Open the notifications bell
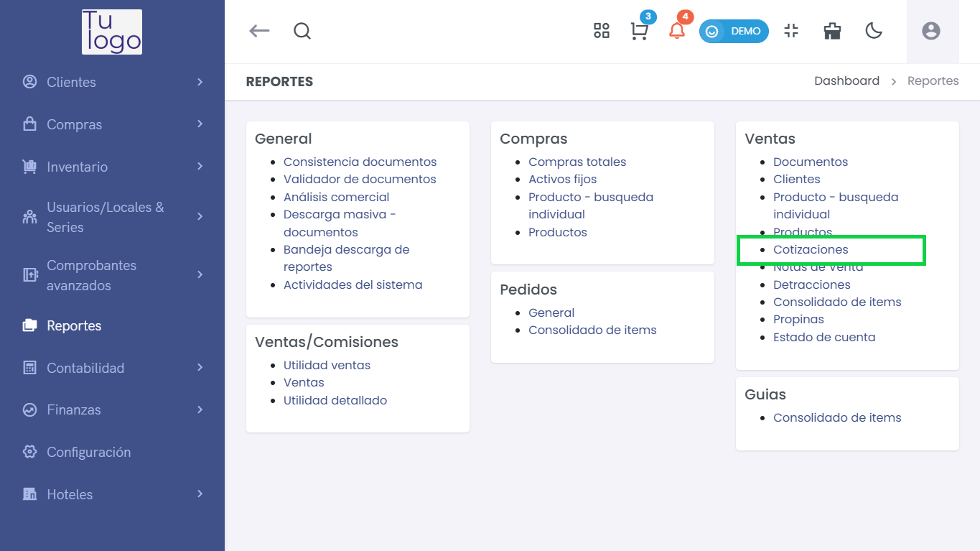Viewport: 980px width, 551px height. (x=676, y=31)
